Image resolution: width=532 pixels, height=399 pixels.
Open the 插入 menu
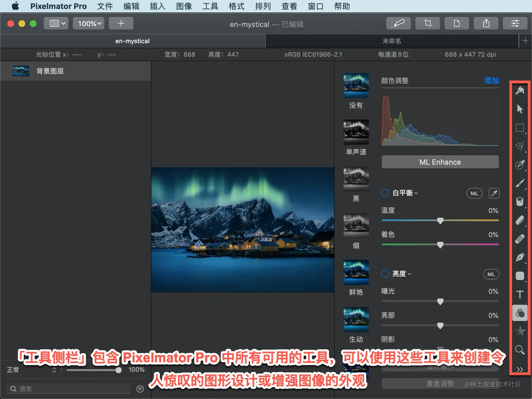(x=157, y=6)
